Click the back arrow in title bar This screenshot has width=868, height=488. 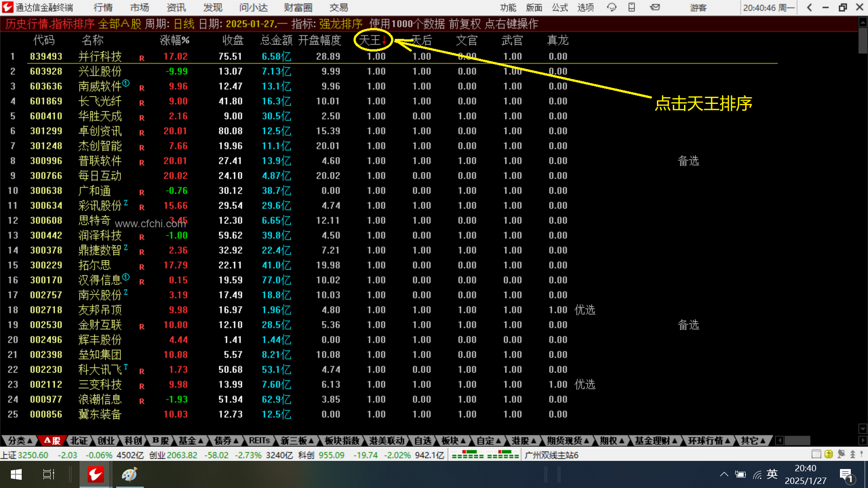click(x=809, y=7)
